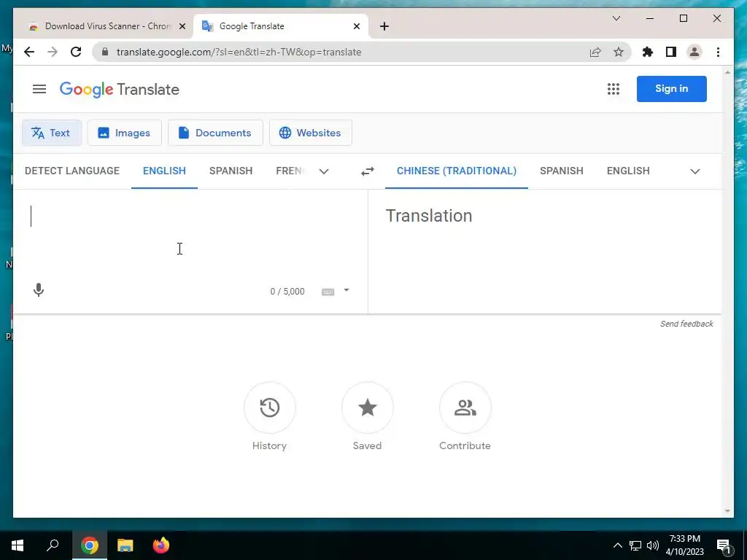The width and height of the screenshot is (747, 560).
Task: Open Firefox from taskbar
Action: pyautogui.click(x=161, y=545)
